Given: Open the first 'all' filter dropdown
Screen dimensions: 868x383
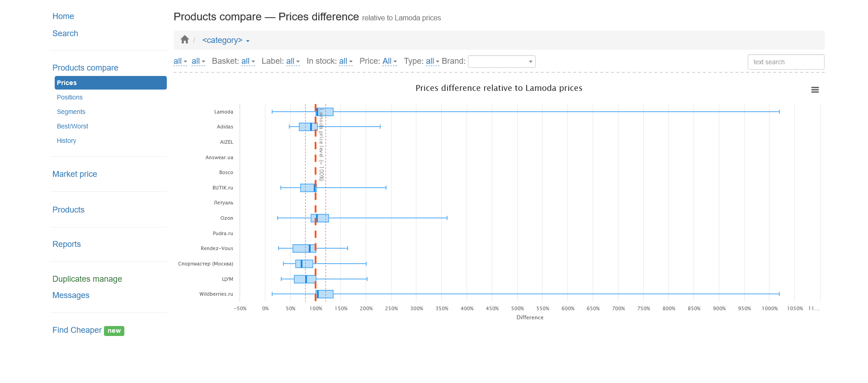Looking at the screenshot, I should tap(180, 61).
